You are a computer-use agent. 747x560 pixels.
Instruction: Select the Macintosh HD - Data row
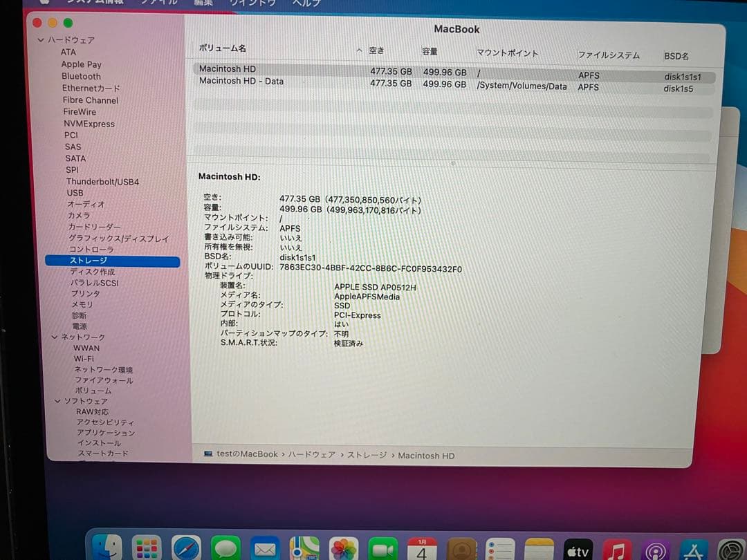coord(454,84)
